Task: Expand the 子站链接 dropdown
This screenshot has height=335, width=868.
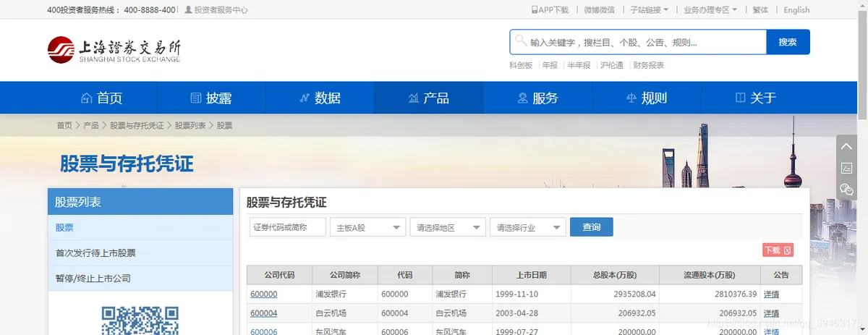Action: (649, 10)
